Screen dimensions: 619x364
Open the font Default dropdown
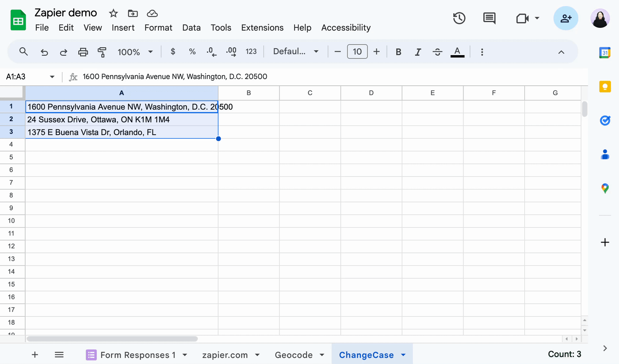tap(296, 52)
